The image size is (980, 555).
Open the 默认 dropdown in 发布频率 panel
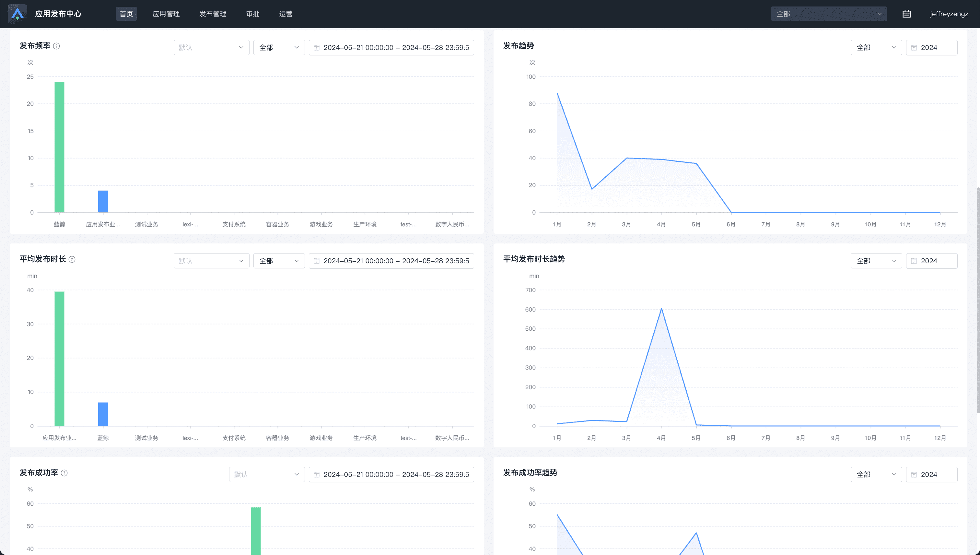click(x=211, y=48)
